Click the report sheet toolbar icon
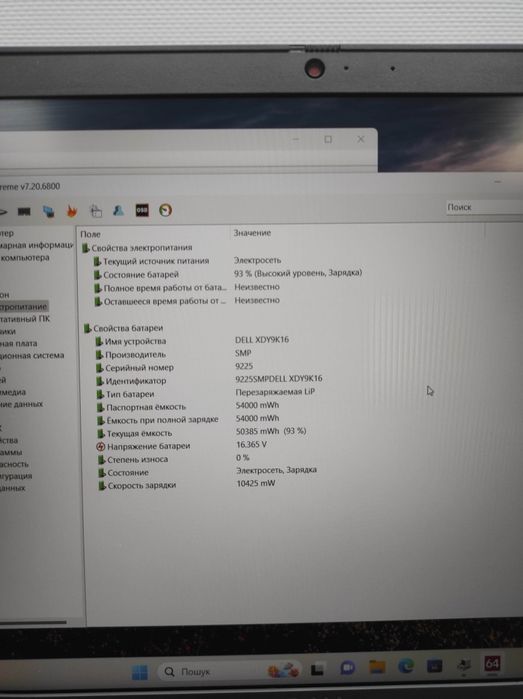 [96, 210]
